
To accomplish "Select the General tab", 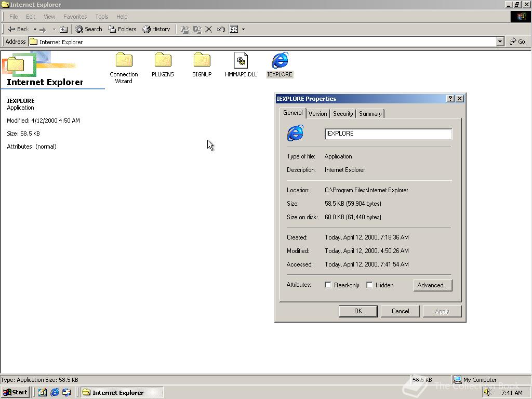I will pos(293,113).
